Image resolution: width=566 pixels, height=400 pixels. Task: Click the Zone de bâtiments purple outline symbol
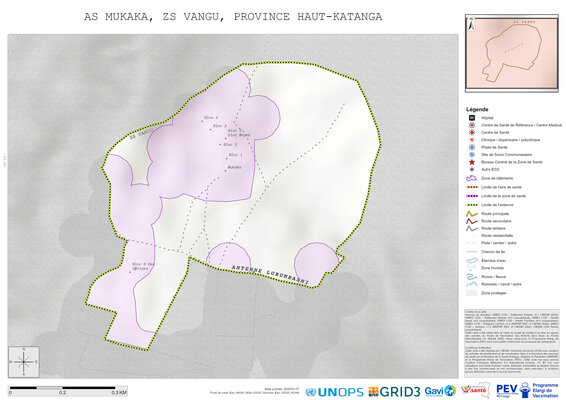(471, 178)
